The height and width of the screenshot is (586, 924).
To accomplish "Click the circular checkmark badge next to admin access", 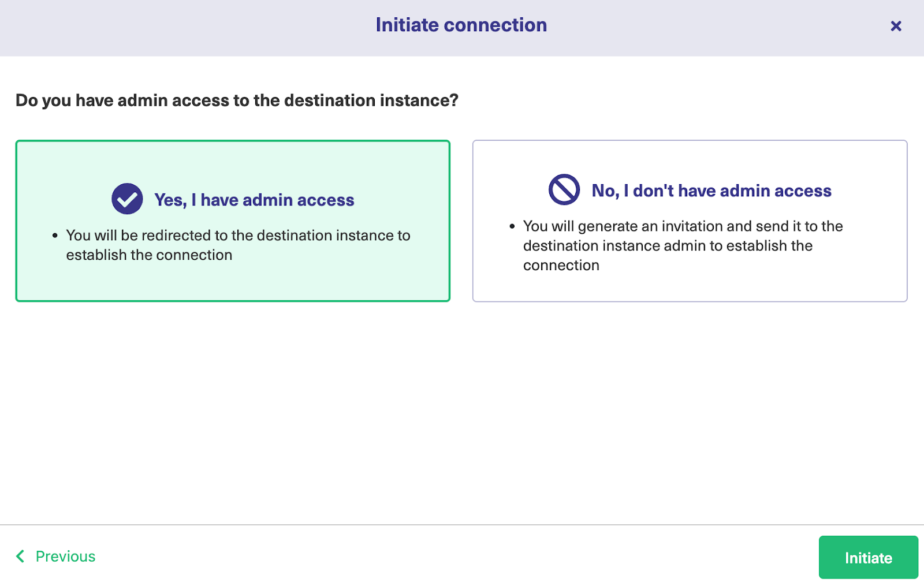I will tap(127, 199).
